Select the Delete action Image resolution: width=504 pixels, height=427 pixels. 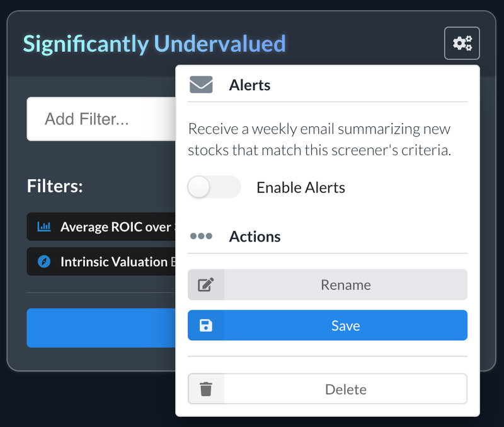(x=328, y=389)
